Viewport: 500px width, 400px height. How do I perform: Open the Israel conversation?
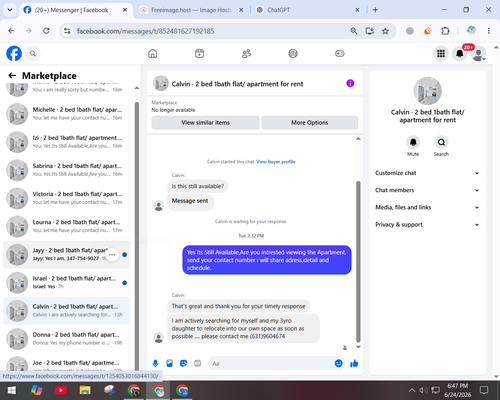67,283
